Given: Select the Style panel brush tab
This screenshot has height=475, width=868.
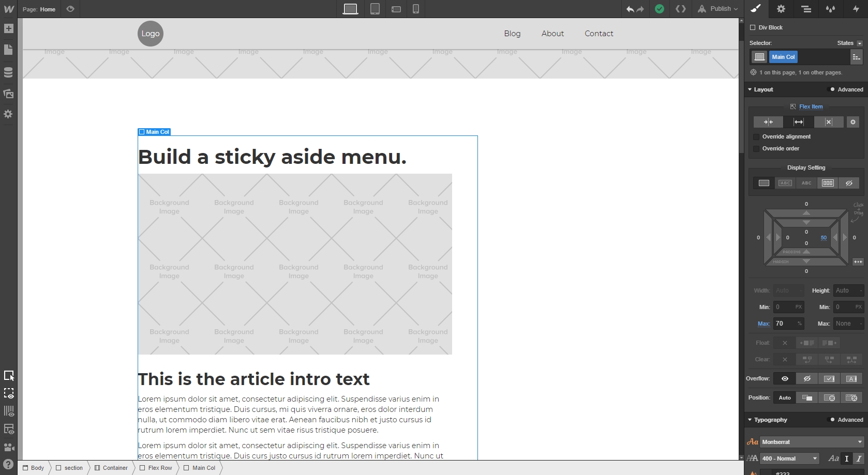Looking at the screenshot, I should coord(756,9).
